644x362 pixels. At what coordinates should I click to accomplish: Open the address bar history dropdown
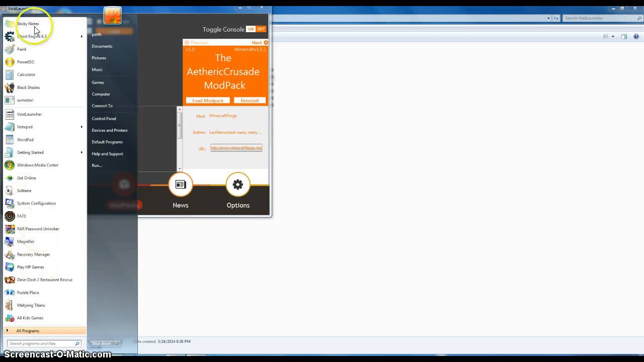tap(548, 18)
